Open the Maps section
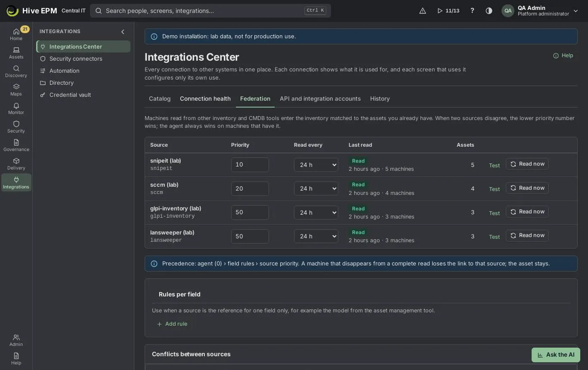 (16, 90)
